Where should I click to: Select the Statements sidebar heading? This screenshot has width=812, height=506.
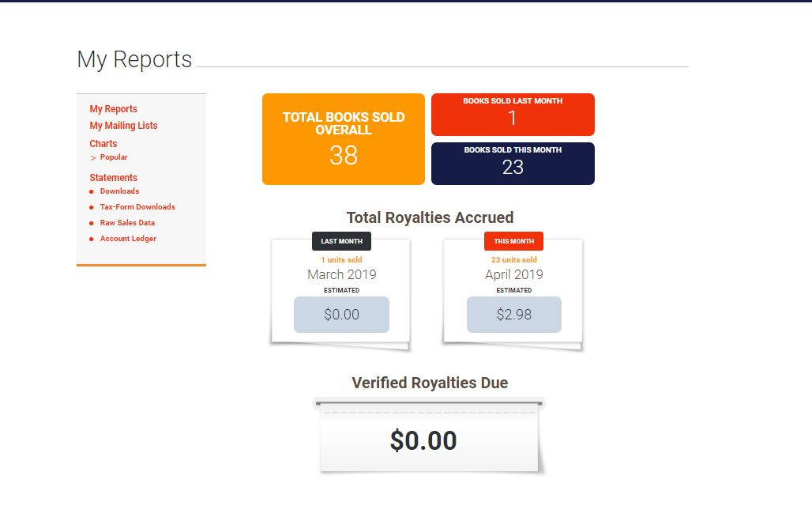coord(113,178)
